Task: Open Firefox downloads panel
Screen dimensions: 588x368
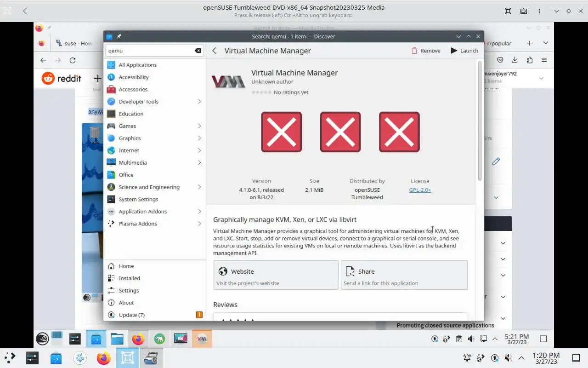Action: tap(515, 60)
